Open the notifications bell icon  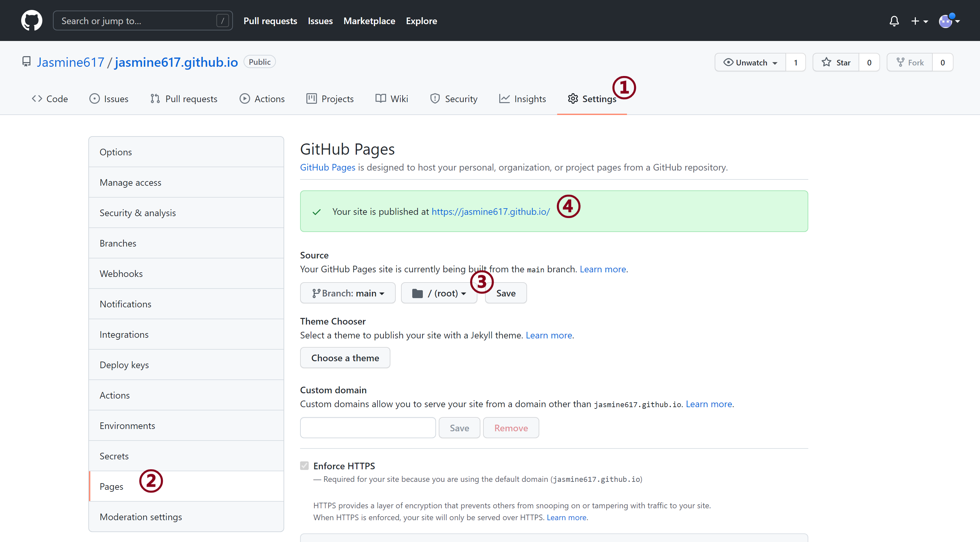click(x=894, y=21)
